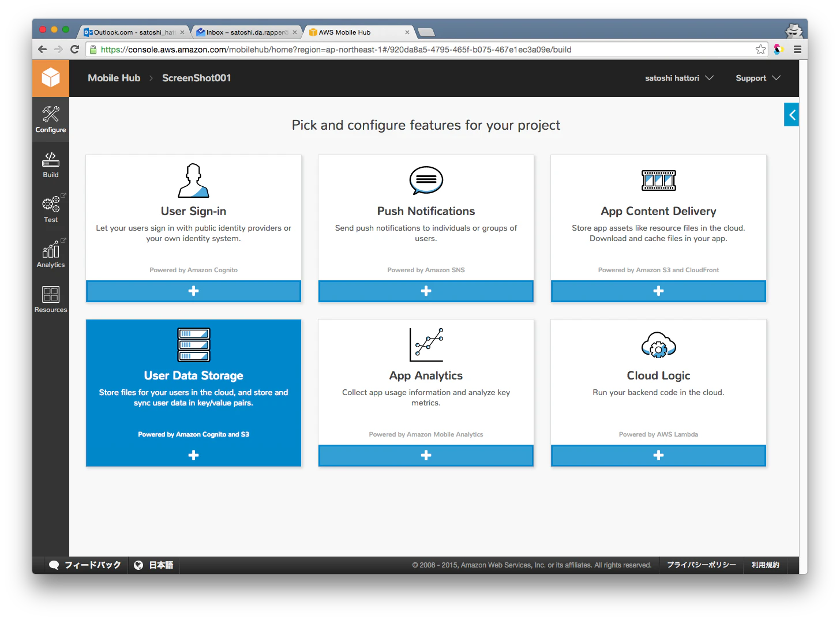Viewport: 840px width, 620px height.
Task: Add the Cloud Logic feature
Action: (x=659, y=456)
